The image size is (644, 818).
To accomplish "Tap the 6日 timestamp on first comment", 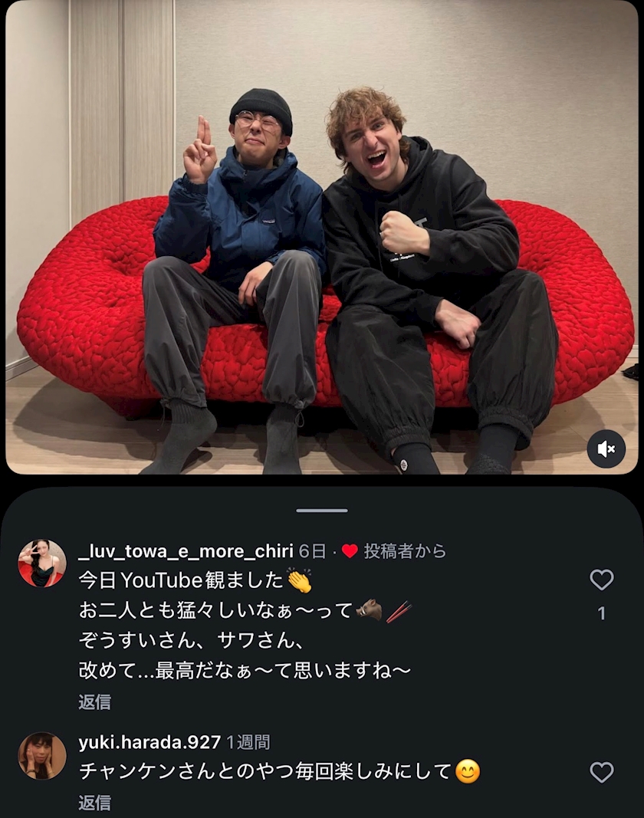I will [312, 551].
